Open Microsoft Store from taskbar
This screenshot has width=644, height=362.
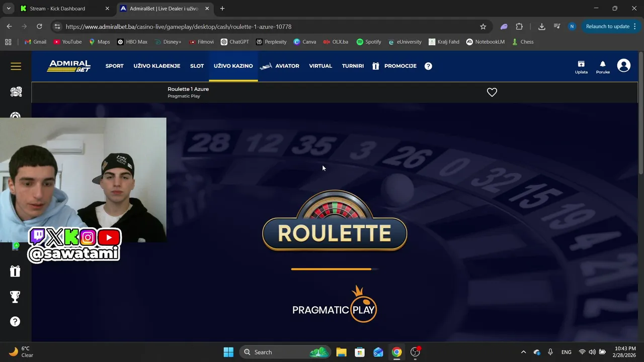[x=360, y=352]
